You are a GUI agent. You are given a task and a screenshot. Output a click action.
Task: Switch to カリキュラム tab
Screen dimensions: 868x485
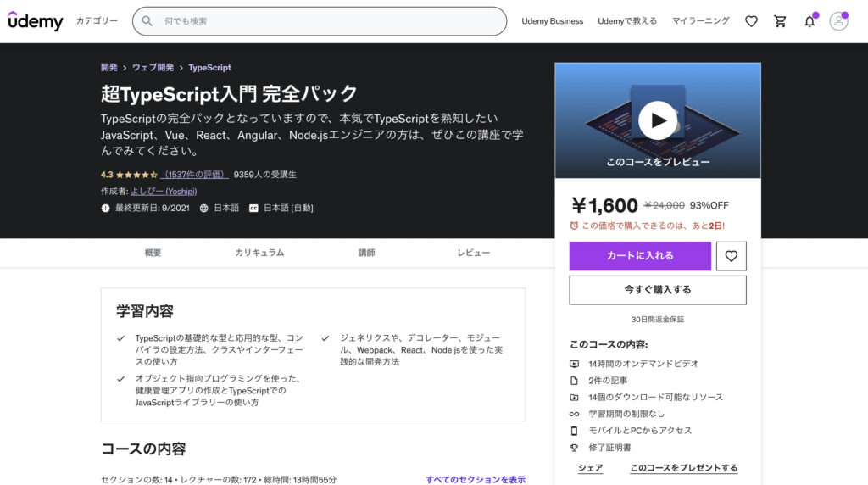coord(259,253)
